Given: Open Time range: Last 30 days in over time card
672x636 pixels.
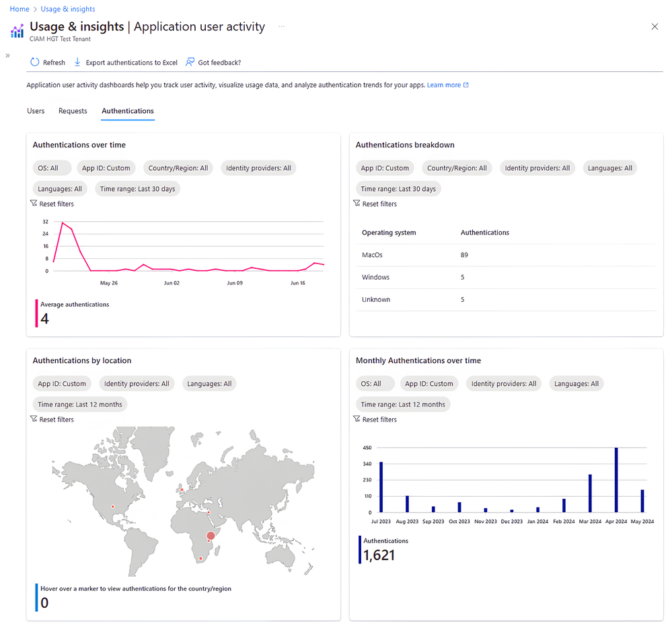Looking at the screenshot, I should pyautogui.click(x=138, y=189).
